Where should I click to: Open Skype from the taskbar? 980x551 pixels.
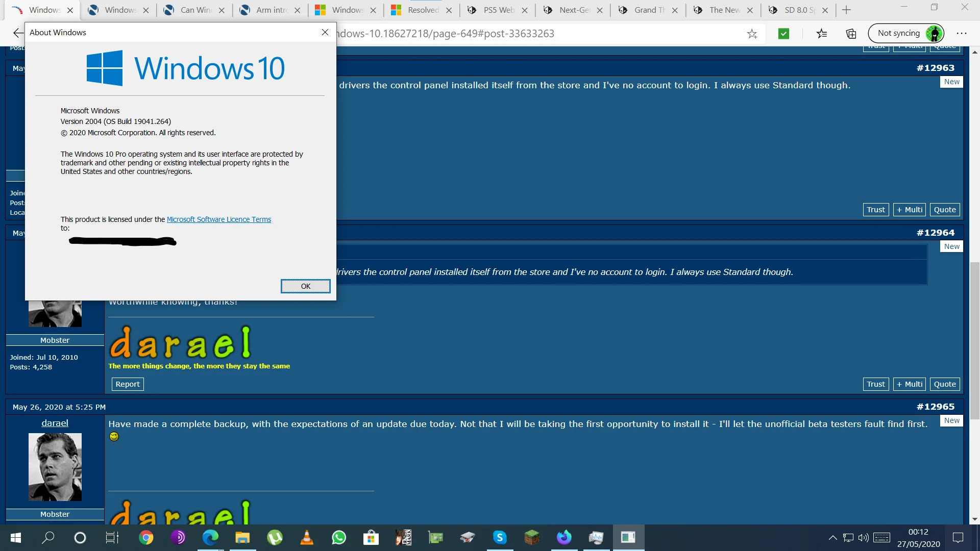coord(500,538)
